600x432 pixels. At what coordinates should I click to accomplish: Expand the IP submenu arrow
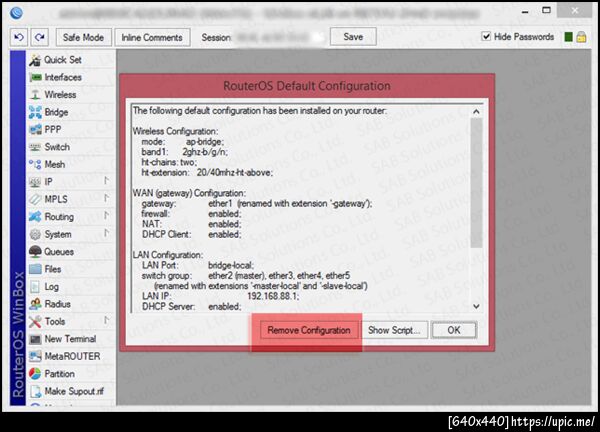tap(106, 180)
